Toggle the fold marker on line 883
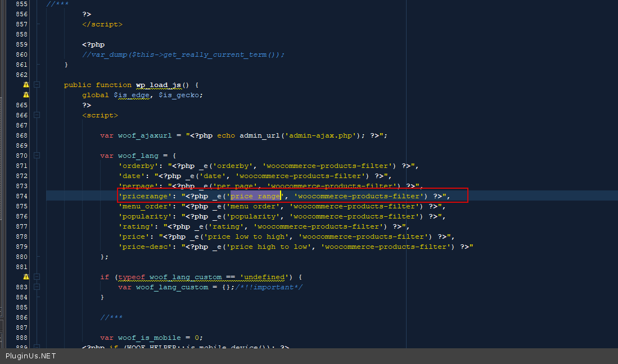618x364 pixels. tap(37, 287)
